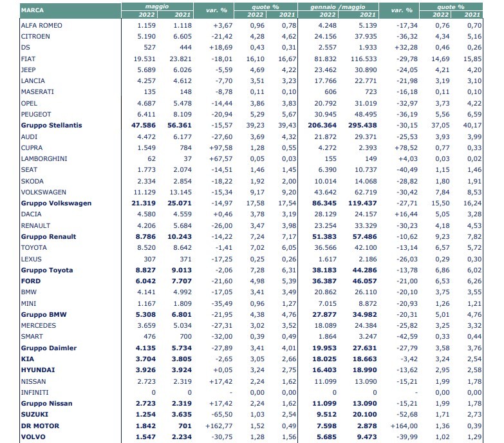
Task: Select the MASERATI row label
Action: [37, 91]
